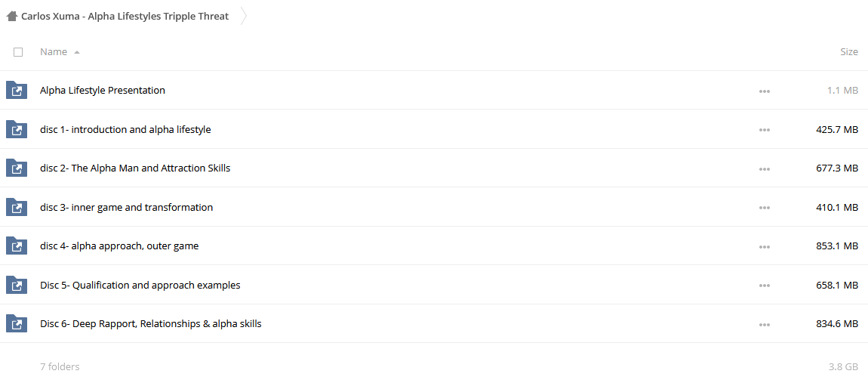Open disc 3- inner game and transformation
The height and width of the screenshot is (383, 868).
(126, 207)
